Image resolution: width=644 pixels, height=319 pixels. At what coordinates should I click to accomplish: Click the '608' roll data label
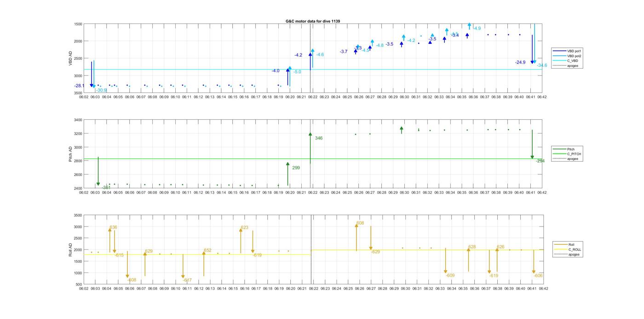360,223
